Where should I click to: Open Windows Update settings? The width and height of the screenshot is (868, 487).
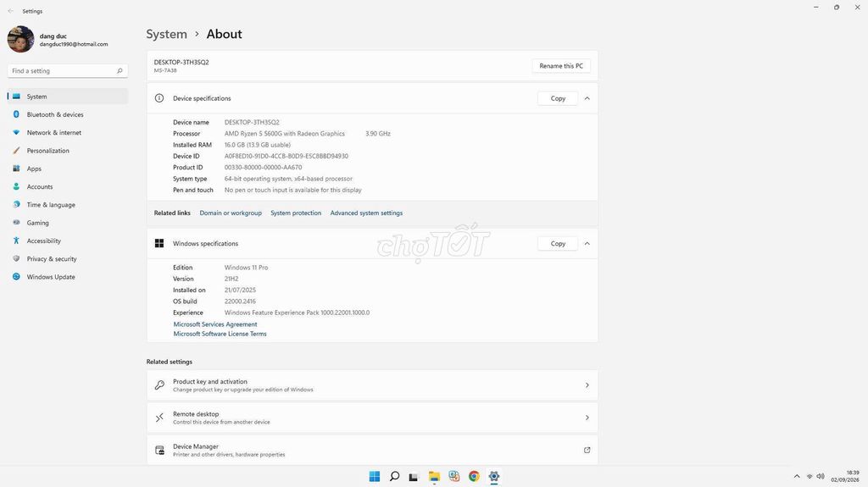[x=68, y=277]
